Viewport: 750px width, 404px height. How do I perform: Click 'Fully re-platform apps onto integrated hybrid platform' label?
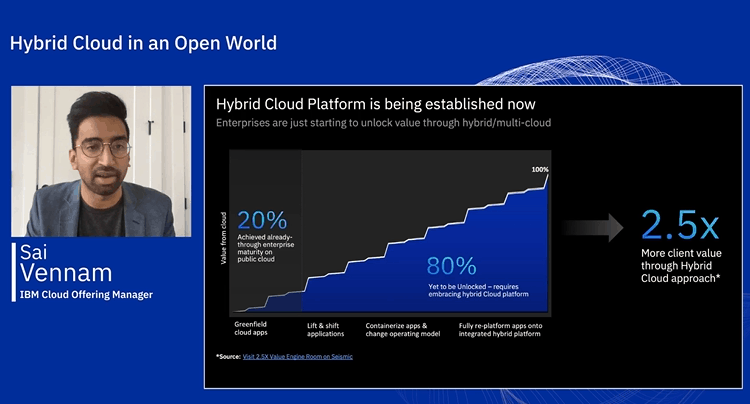pyautogui.click(x=500, y=329)
